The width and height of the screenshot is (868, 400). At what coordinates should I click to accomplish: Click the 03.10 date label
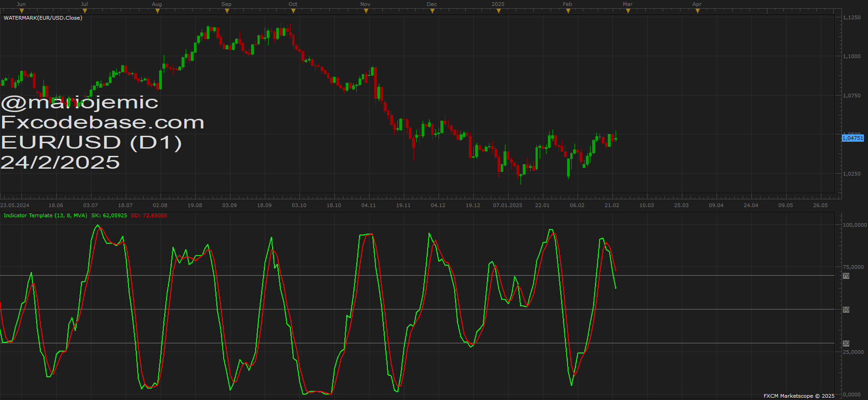[299, 205]
